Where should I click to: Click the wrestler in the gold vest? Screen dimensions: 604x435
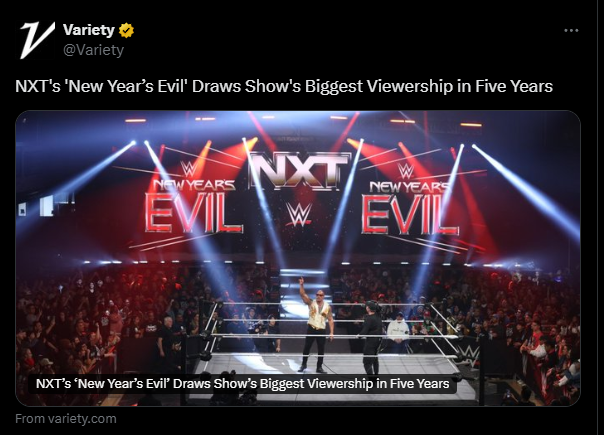coord(316,324)
